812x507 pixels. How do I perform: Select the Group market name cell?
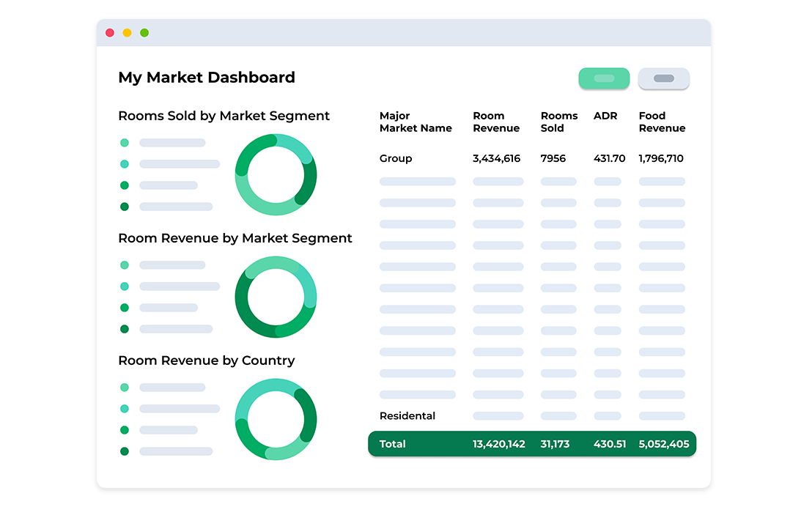tap(396, 158)
